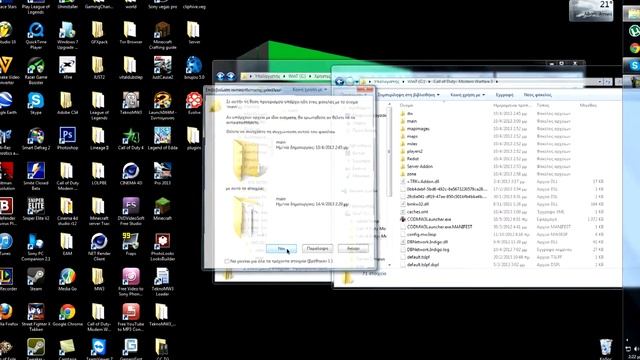Click Νέος φάκελος (New folder) toolbar item
The height and width of the screenshot is (360, 640).
[x=537, y=95]
